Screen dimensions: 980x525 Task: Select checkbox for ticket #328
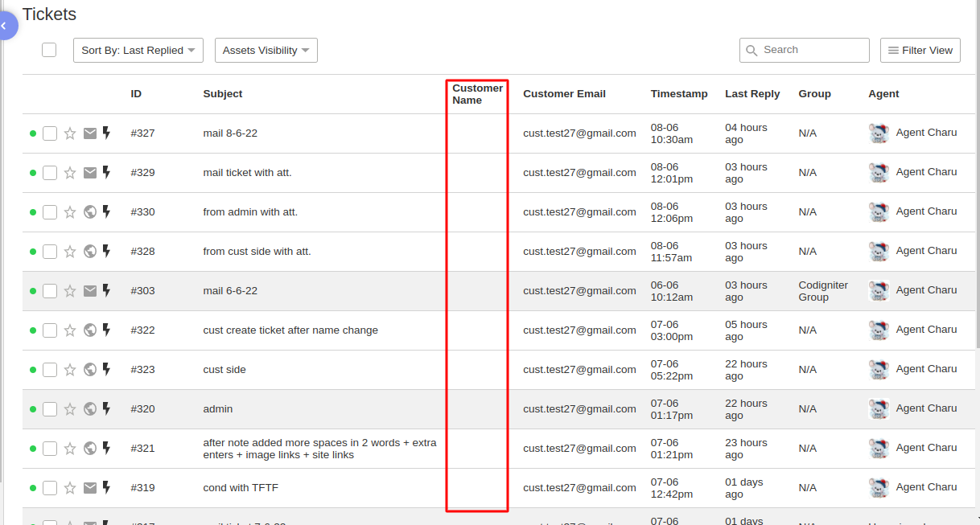point(50,252)
